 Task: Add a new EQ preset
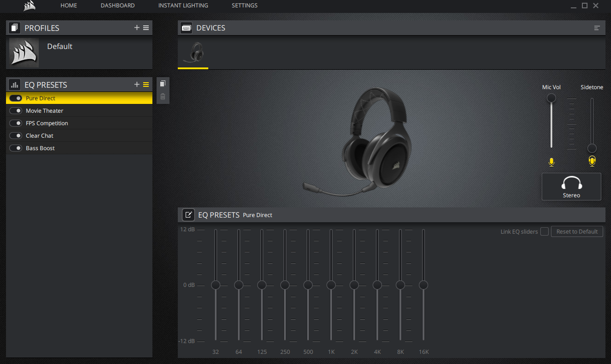pos(137,85)
